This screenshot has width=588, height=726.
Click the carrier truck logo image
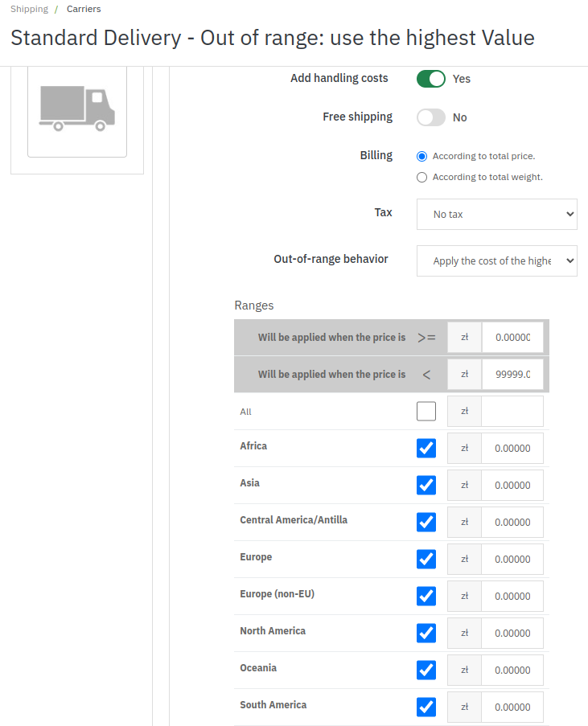tap(77, 109)
